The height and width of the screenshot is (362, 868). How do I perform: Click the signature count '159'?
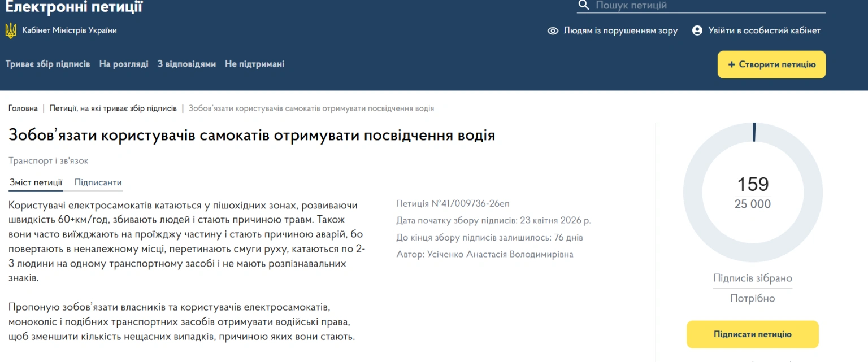753,184
